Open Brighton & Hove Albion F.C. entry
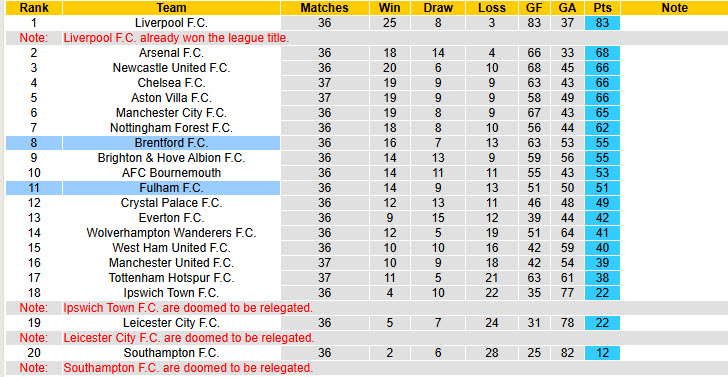This screenshot has width=728, height=377. (171, 158)
